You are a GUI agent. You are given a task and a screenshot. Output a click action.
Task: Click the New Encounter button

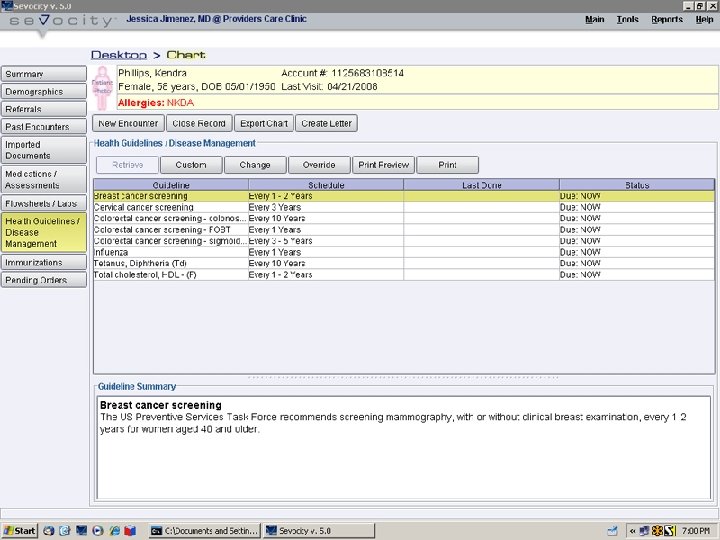pyautogui.click(x=128, y=123)
